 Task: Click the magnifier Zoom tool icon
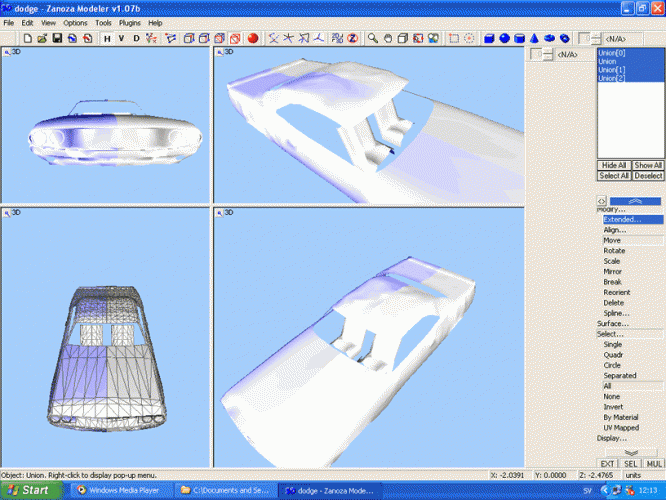(372, 38)
